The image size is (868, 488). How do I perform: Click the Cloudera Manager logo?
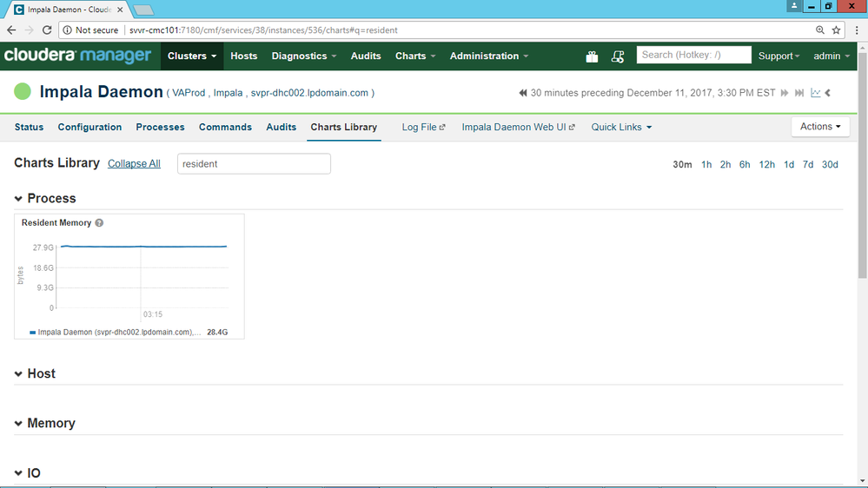[x=77, y=56]
